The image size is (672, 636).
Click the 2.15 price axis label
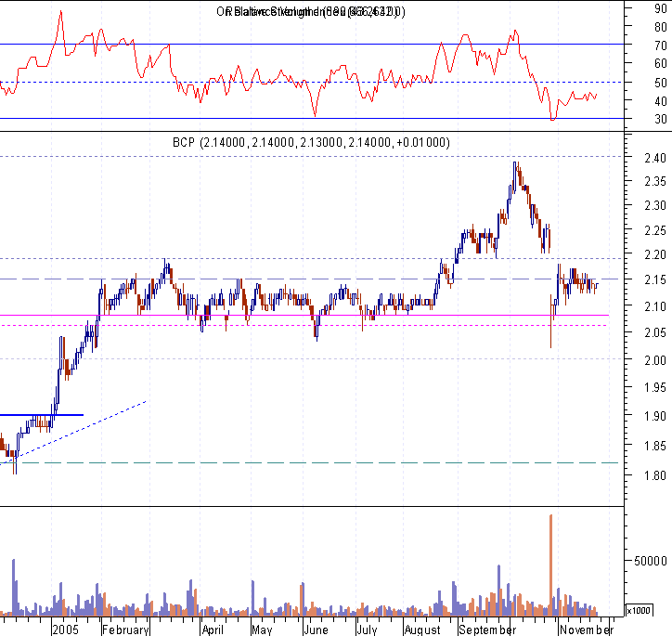tap(655, 279)
